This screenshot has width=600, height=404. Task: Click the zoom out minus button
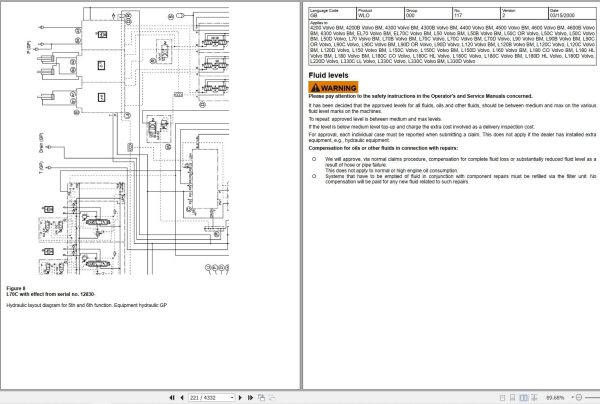[579, 398]
